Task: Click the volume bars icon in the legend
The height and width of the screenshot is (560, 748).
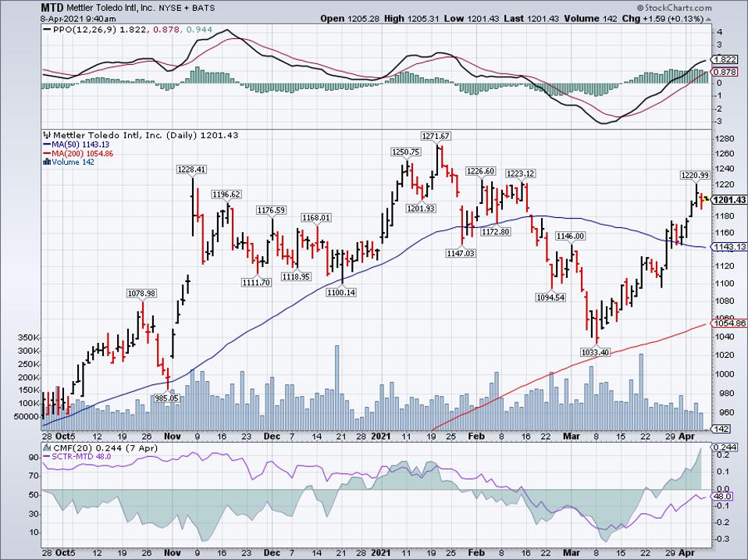Action: coord(47,162)
